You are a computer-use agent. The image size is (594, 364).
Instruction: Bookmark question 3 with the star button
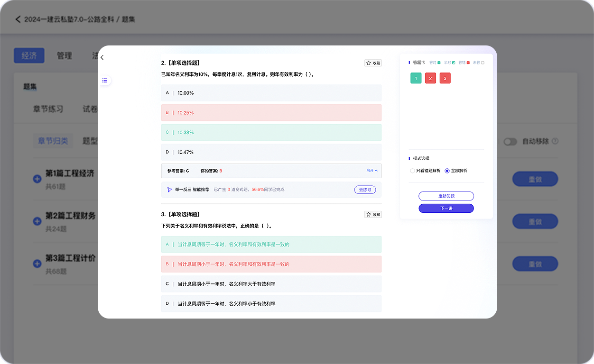[x=373, y=215]
